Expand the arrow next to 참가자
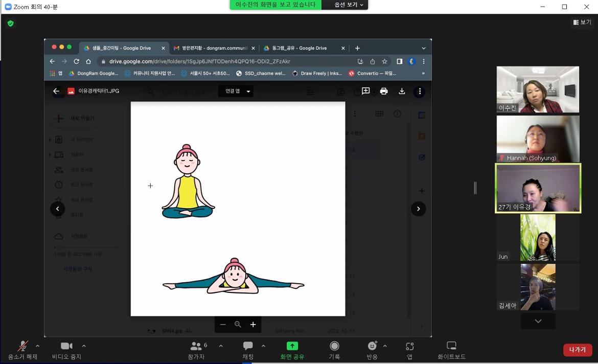 [221, 346]
